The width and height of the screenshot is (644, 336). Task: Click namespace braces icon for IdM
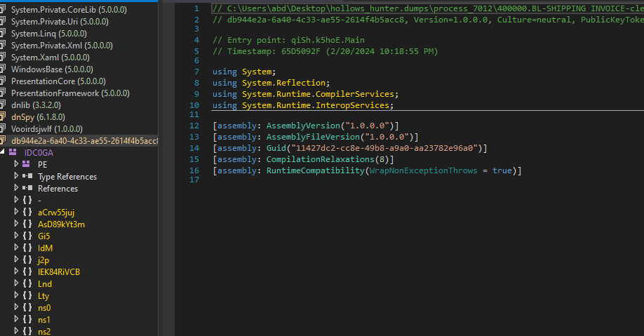click(x=27, y=248)
